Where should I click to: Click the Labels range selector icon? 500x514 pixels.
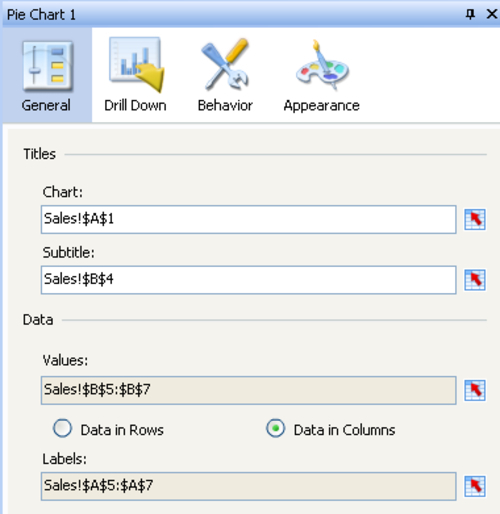(475, 486)
